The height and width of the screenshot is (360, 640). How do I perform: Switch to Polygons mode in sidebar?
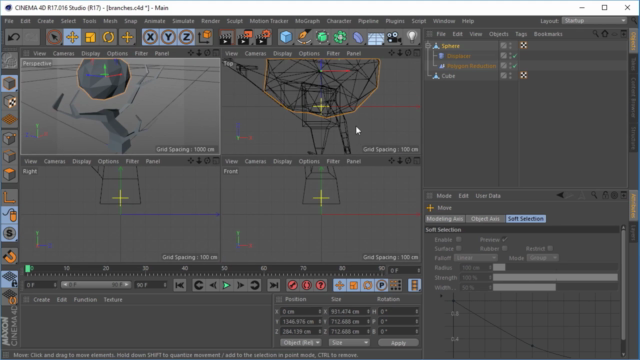(9, 174)
